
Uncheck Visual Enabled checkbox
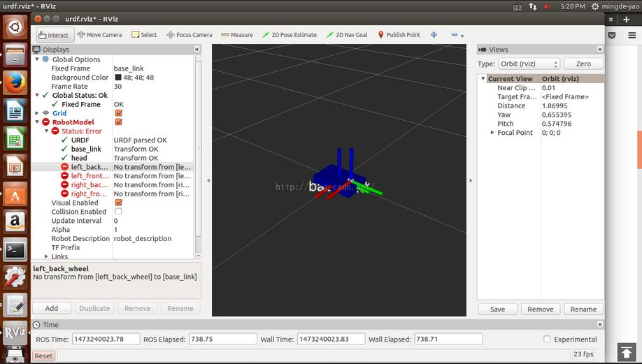tap(119, 203)
